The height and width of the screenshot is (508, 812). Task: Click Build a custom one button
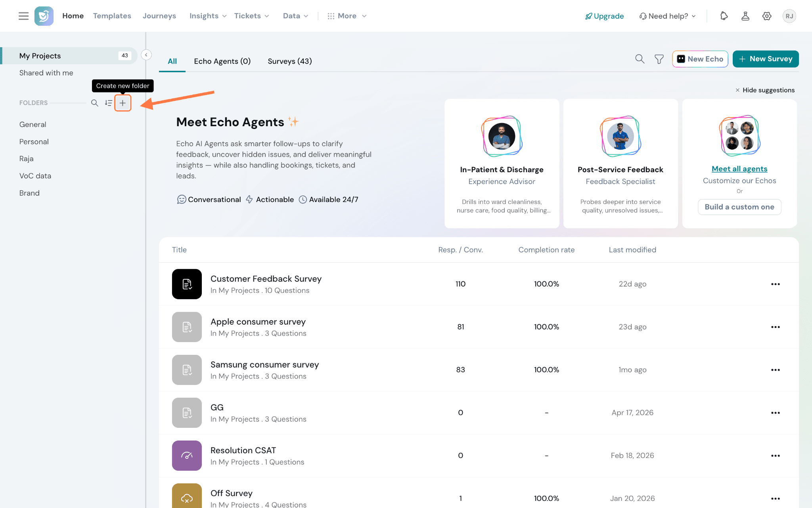(x=739, y=207)
